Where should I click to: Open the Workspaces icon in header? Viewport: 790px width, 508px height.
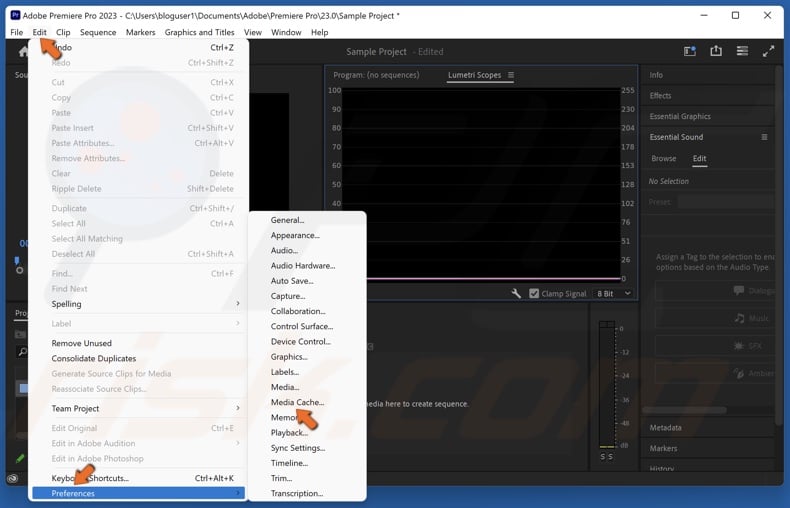pyautogui.click(x=690, y=51)
